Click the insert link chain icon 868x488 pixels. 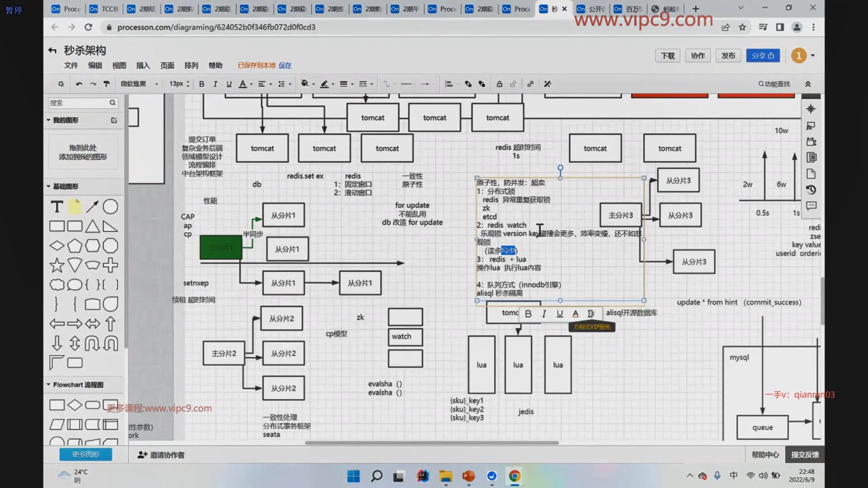tap(530, 84)
